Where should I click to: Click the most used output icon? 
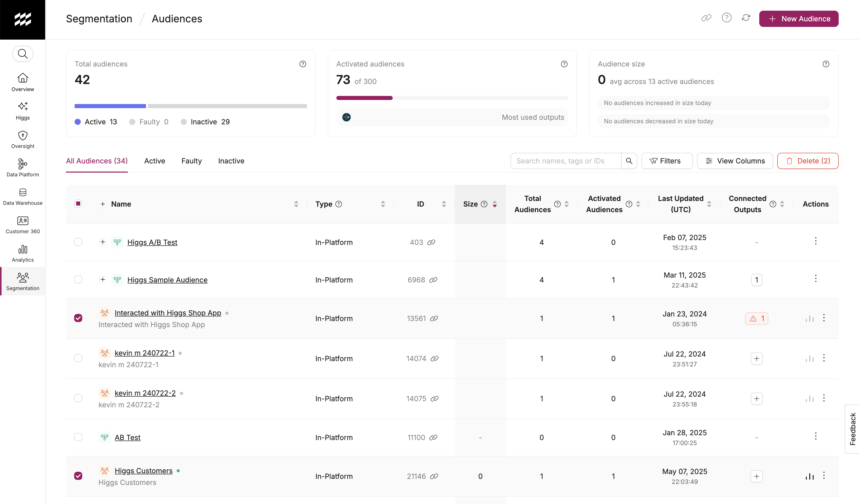click(x=346, y=117)
